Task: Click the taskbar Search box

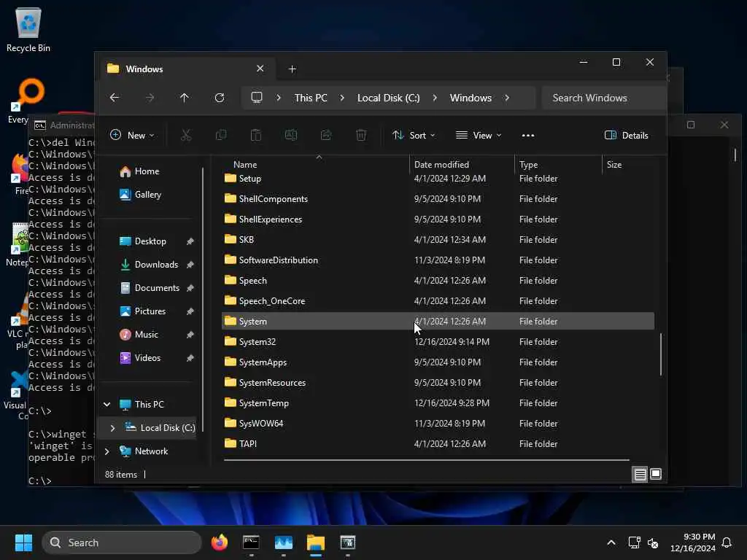Action: point(122,542)
